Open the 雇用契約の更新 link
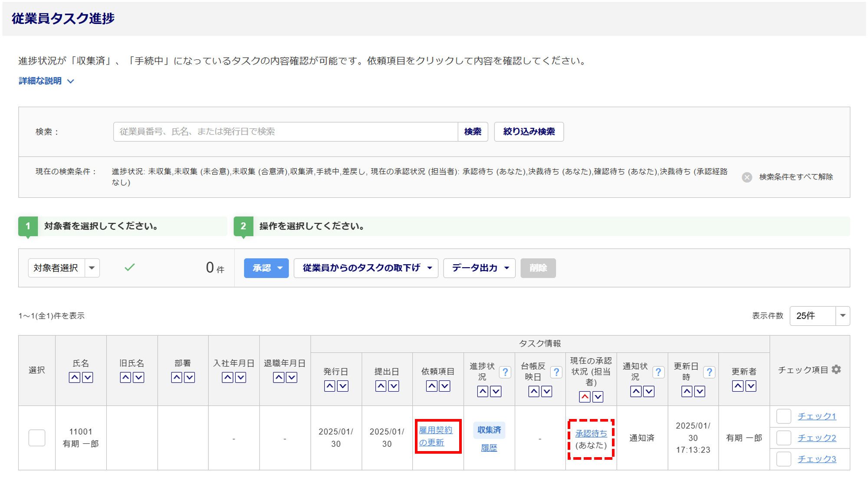The image size is (868, 491). pyautogui.click(x=436, y=436)
